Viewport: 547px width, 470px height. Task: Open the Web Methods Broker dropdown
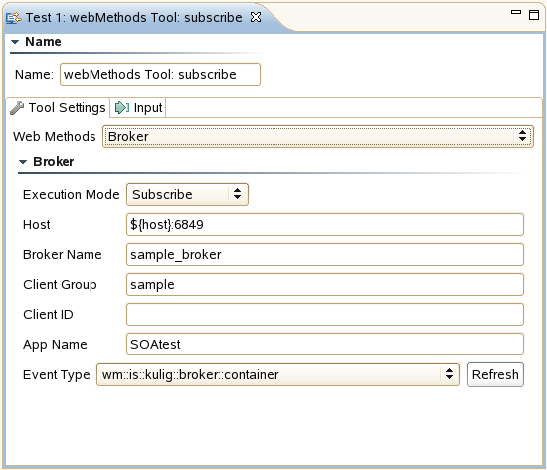(x=318, y=136)
